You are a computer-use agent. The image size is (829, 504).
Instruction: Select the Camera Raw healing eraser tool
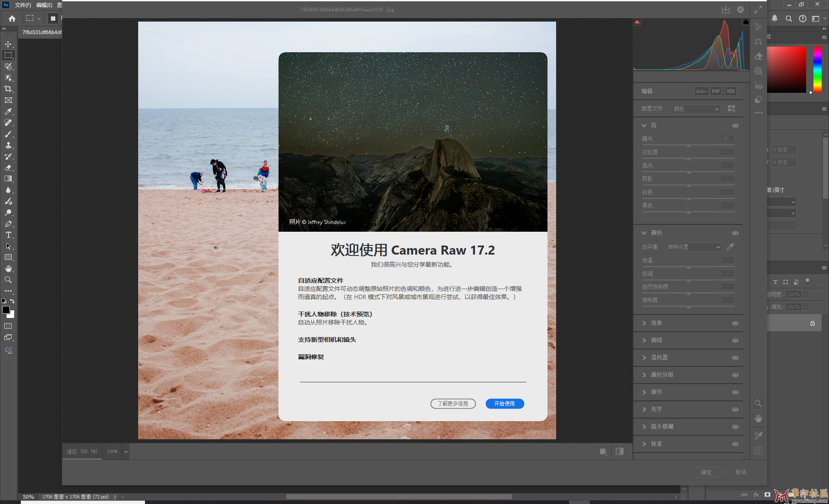(758, 56)
